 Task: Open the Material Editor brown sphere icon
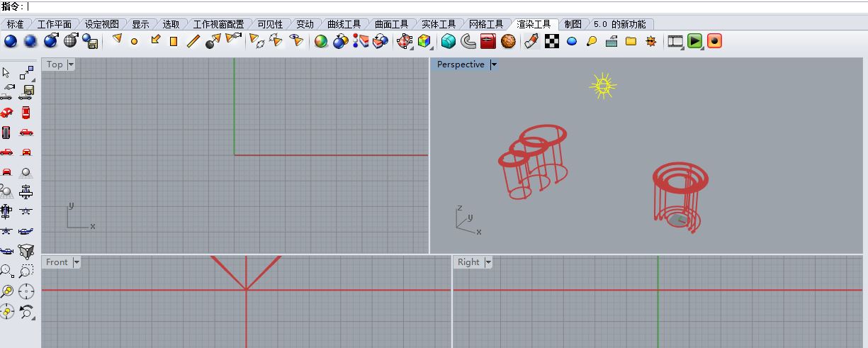pos(508,42)
